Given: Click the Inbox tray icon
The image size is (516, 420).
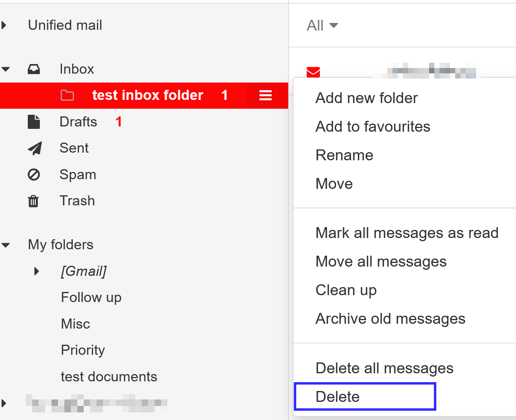Looking at the screenshot, I should pos(34,69).
